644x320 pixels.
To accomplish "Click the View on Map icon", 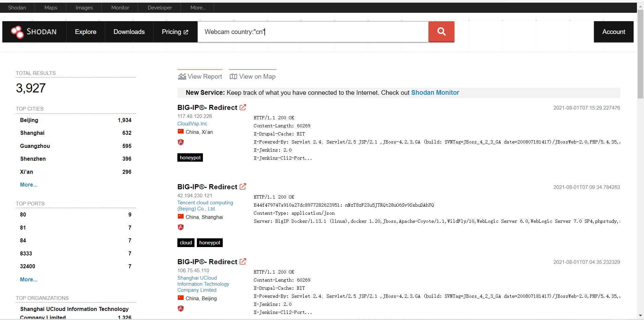I will (x=233, y=77).
